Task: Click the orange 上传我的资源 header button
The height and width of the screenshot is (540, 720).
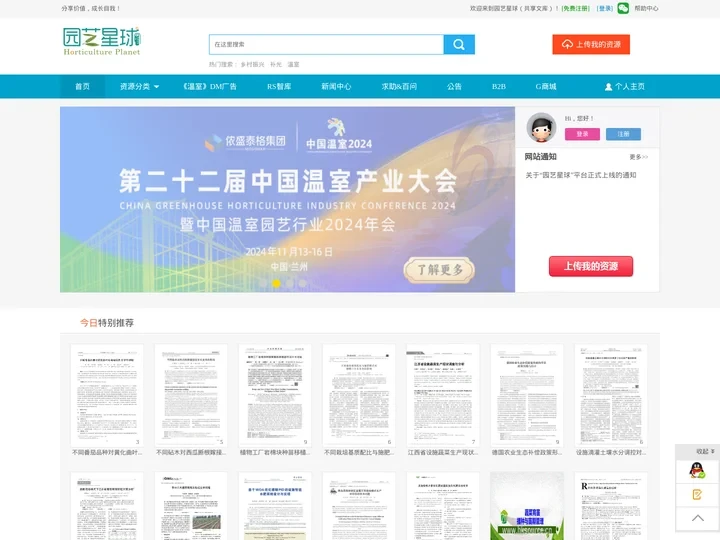Action: (591, 45)
